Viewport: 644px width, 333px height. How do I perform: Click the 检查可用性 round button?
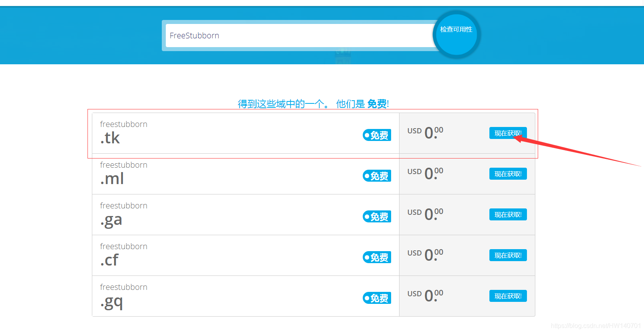tap(456, 35)
